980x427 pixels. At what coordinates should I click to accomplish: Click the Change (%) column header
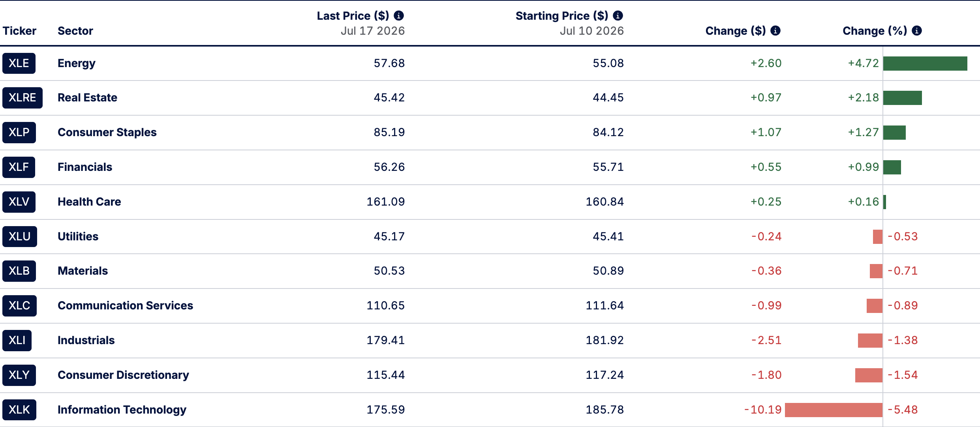(875, 31)
